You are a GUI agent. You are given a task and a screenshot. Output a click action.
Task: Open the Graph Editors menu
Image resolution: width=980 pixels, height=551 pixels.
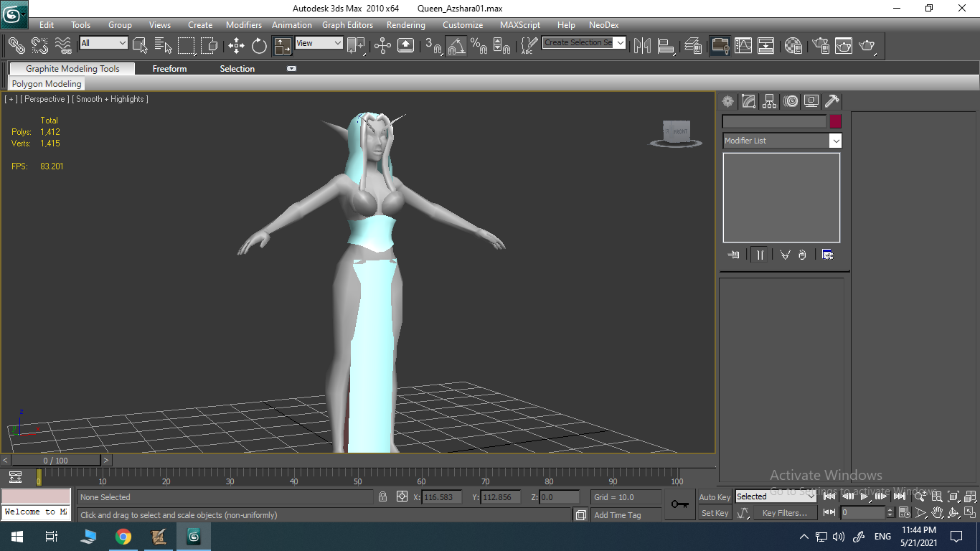pyautogui.click(x=347, y=25)
